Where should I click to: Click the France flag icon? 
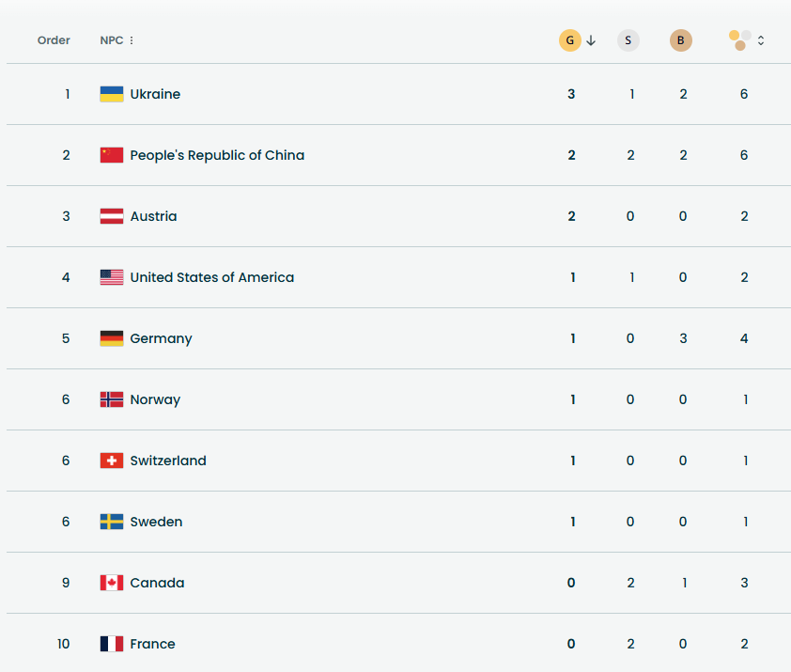coord(110,644)
